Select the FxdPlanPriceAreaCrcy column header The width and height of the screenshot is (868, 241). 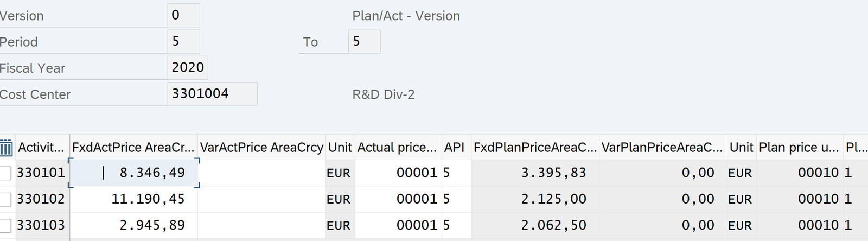pyautogui.click(x=535, y=148)
